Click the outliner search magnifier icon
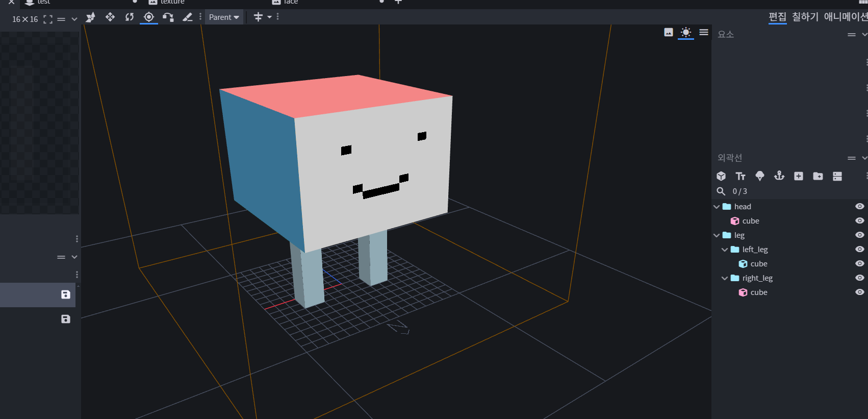Viewport: 868px width, 419px height. pos(721,191)
